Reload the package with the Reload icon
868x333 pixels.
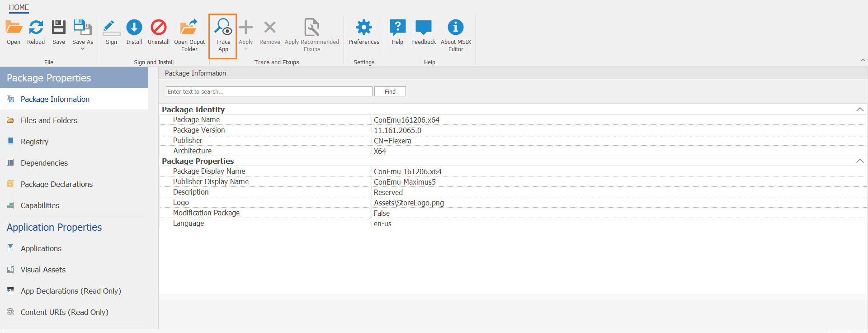36,27
